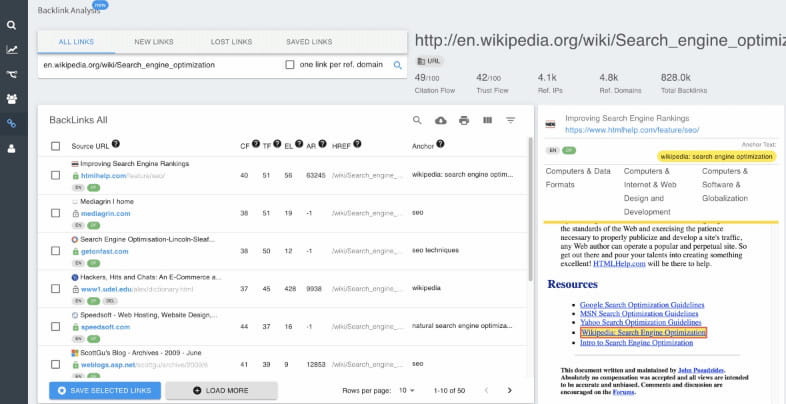Click the blue search magnifier beside URL field
Viewport: 786px width, 404px height.
click(398, 65)
